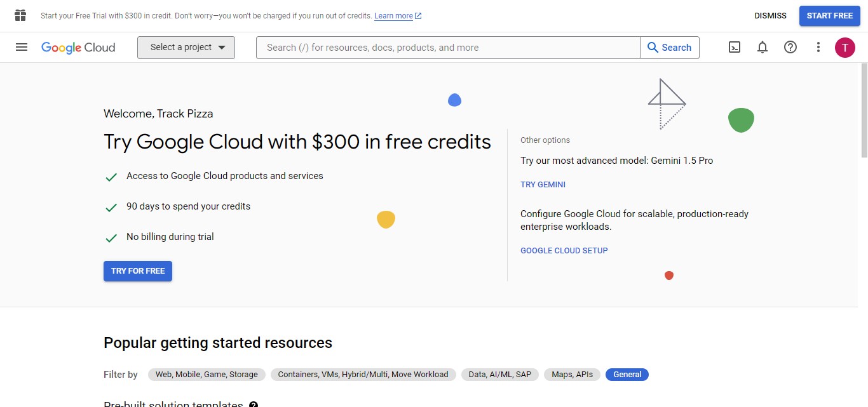Open TRY GEMINI link
868x407 pixels.
click(543, 184)
